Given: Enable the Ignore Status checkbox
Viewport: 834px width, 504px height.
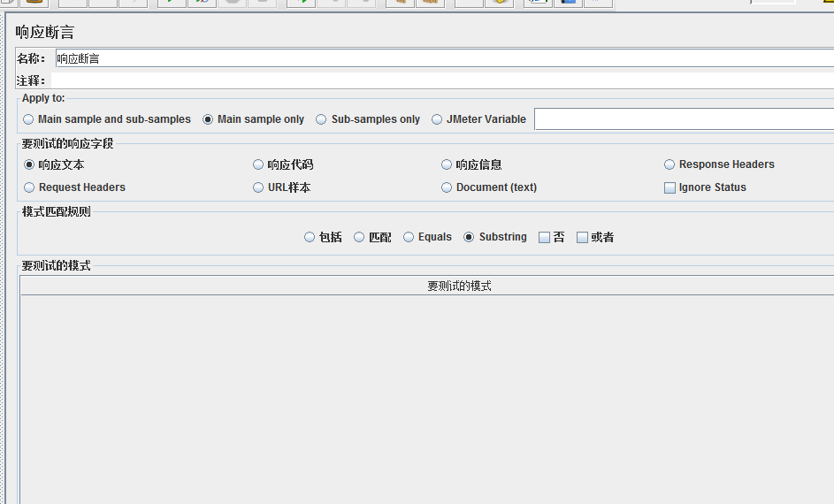Looking at the screenshot, I should tap(670, 187).
